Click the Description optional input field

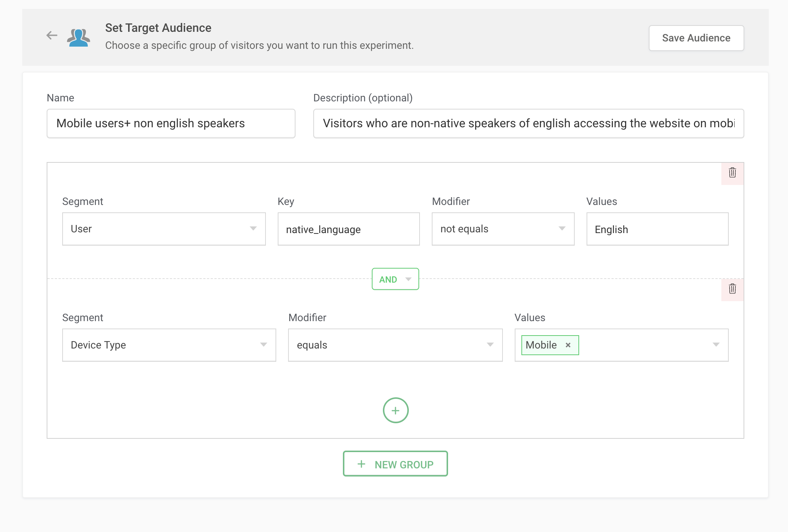[528, 124]
